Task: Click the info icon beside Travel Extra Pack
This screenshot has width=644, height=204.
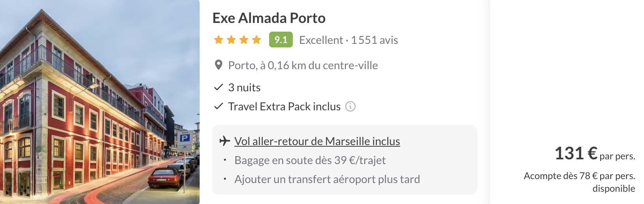Action: tap(350, 106)
